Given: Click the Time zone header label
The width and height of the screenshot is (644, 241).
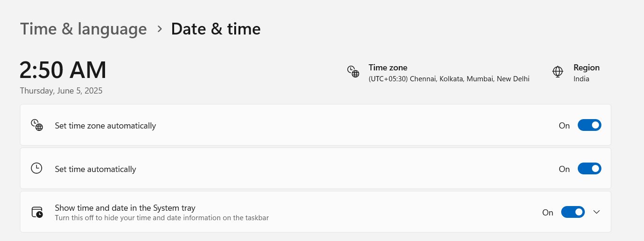Looking at the screenshot, I should coord(388,68).
